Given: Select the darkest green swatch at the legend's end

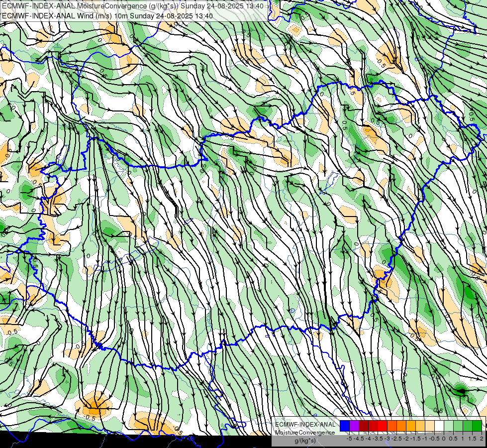Looking at the screenshot, I should pos(477,426).
